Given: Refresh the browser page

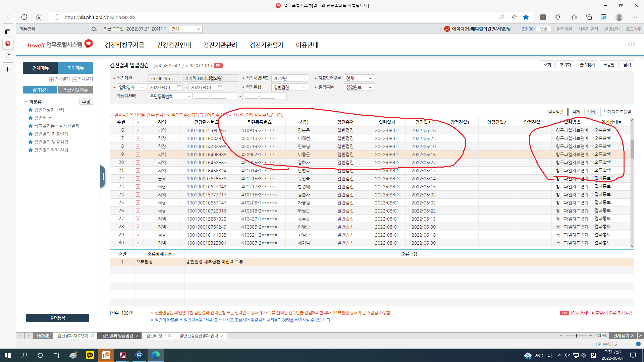Looking at the screenshot, I should coord(24,17).
